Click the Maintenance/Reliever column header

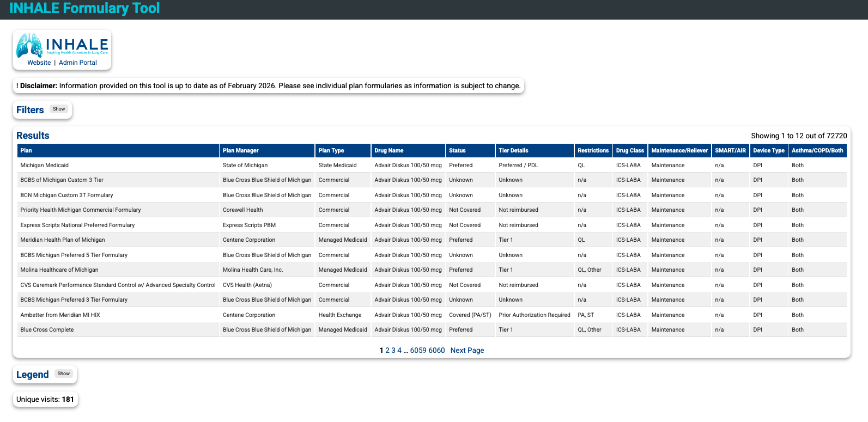coord(679,150)
